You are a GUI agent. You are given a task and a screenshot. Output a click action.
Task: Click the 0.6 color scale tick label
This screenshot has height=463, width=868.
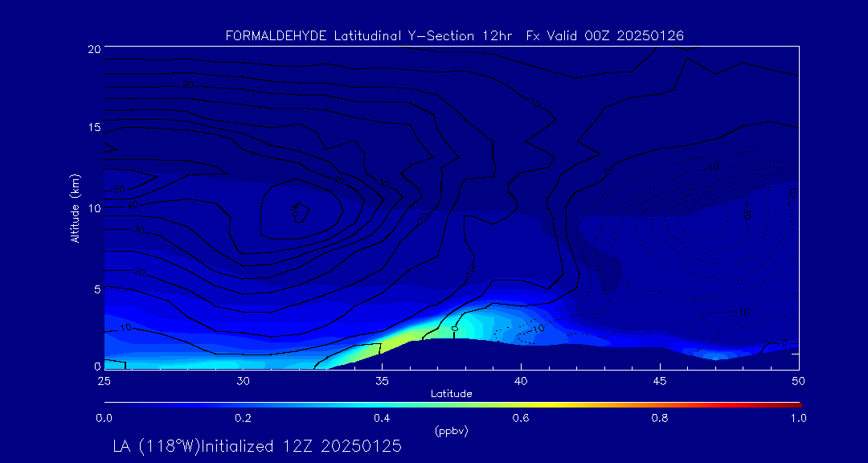click(x=521, y=419)
